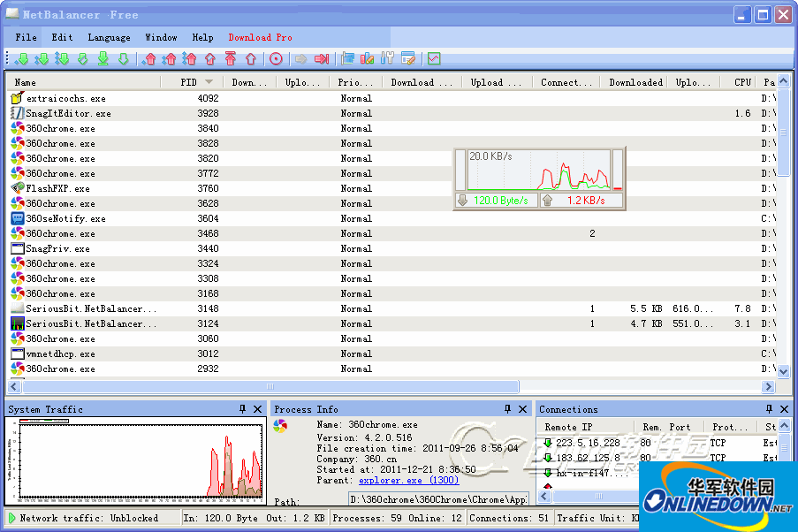Select SeriousBit.NetBalancer process with PID 3148
This screenshot has width=798, height=532.
[391, 308]
